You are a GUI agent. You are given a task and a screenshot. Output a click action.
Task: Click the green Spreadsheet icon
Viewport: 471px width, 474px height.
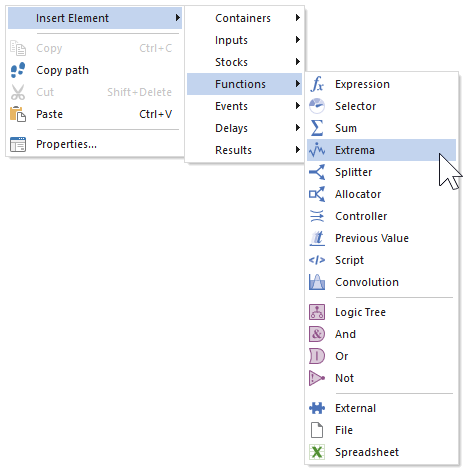coord(317,452)
